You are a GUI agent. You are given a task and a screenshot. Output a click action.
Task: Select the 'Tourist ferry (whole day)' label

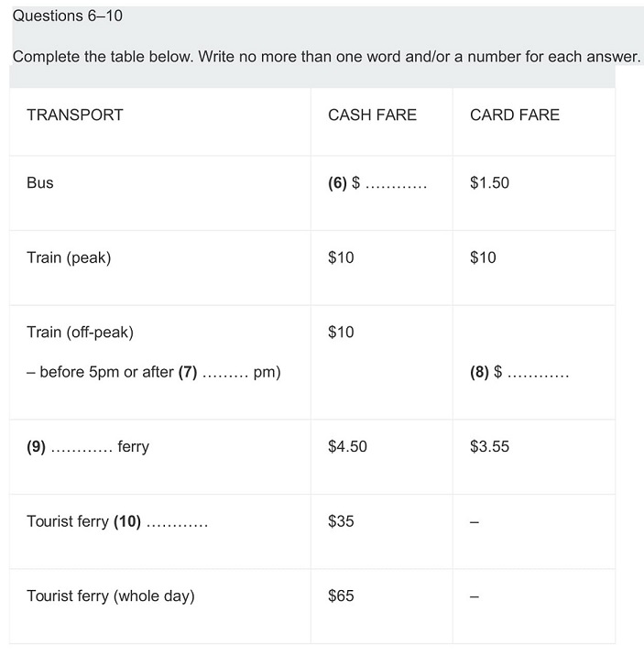tap(110, 596)
